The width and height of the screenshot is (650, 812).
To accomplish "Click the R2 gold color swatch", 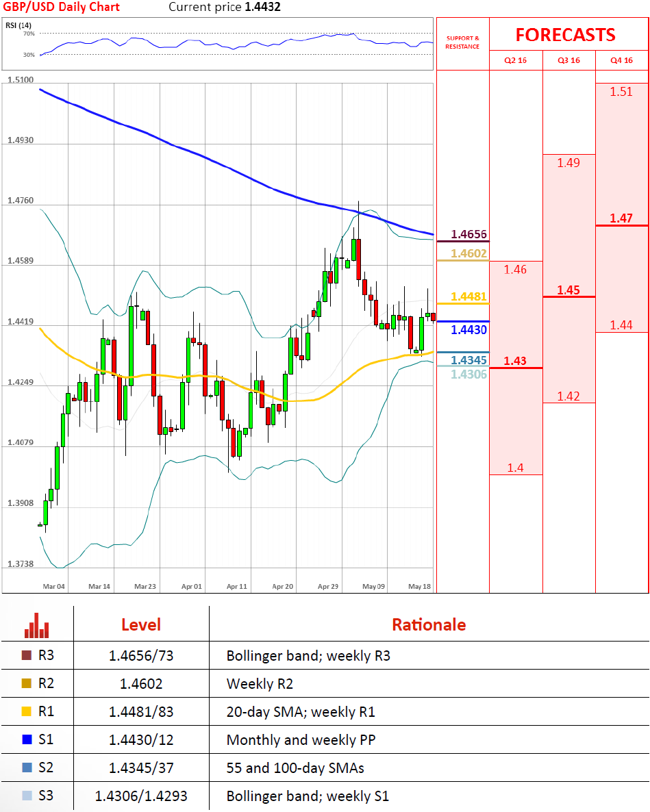I will click(x=27, y=683).
